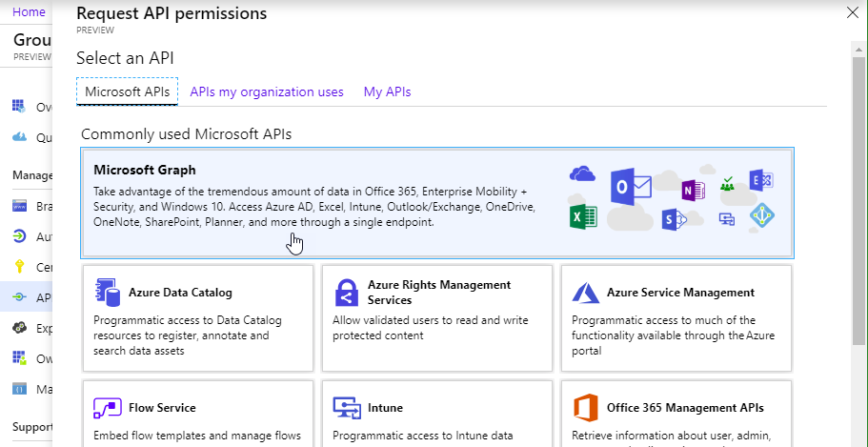The width and height of the screenshot is (868, 447).
Task: Select the My APIs tab
Action: pos(387,91)
